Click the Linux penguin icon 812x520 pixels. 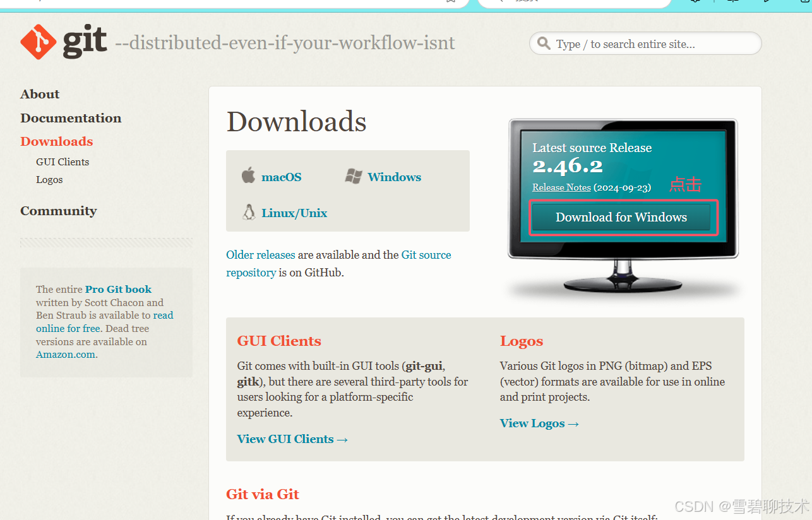tap(249, 212)
